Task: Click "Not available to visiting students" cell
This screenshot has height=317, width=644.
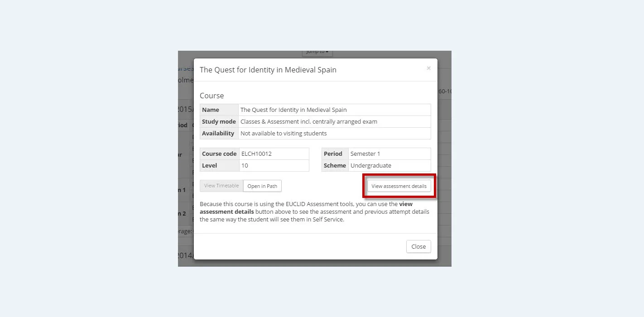Action: [x=284, y=134]
